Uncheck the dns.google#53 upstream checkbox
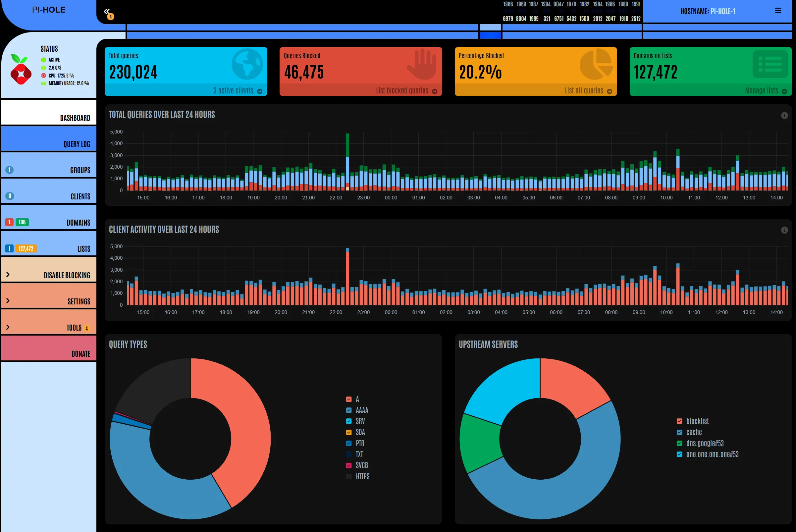This screenshot has height=532, width=796. 679,444
